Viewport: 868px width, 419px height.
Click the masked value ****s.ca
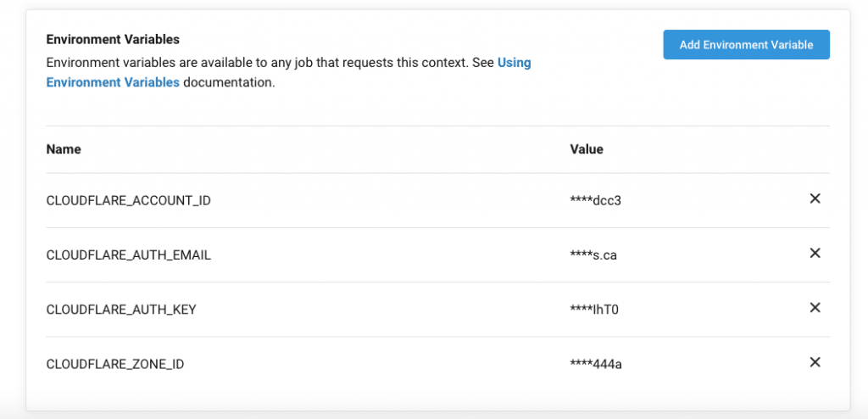(x=593, y=255)
